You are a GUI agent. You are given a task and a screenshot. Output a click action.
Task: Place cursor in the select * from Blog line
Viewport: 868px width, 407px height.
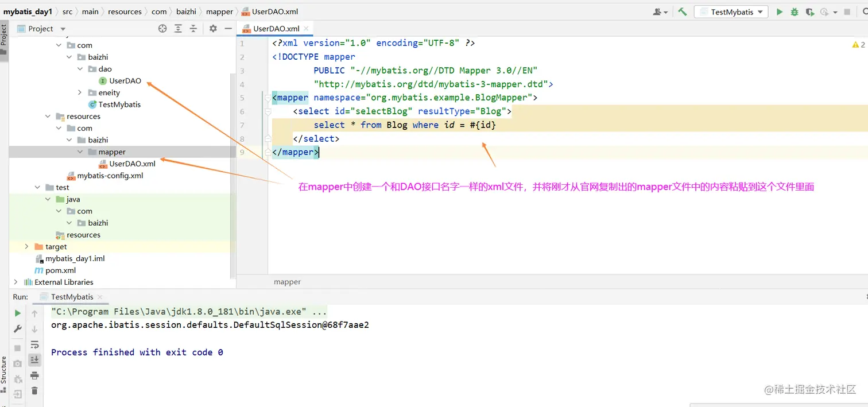click(x=404, y=125)
